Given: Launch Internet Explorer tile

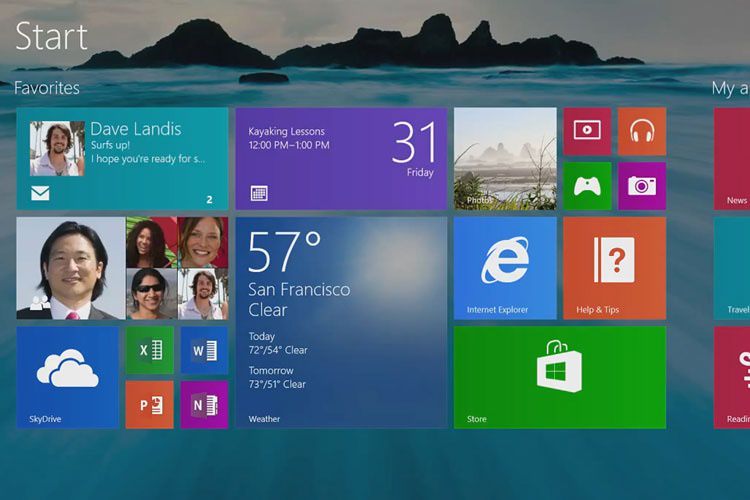Looking at the screenshot, I should (505, 268).
